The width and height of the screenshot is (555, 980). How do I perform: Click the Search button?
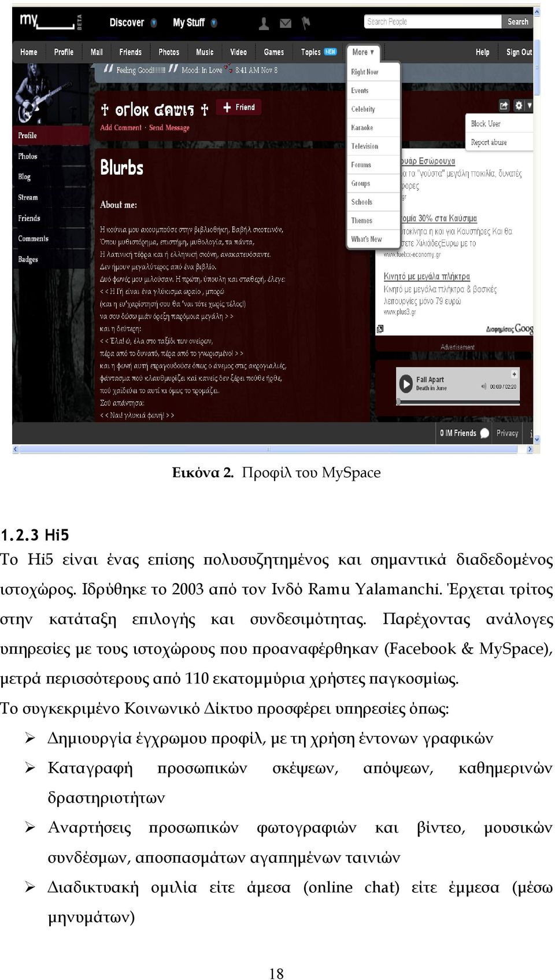point(517,21)
